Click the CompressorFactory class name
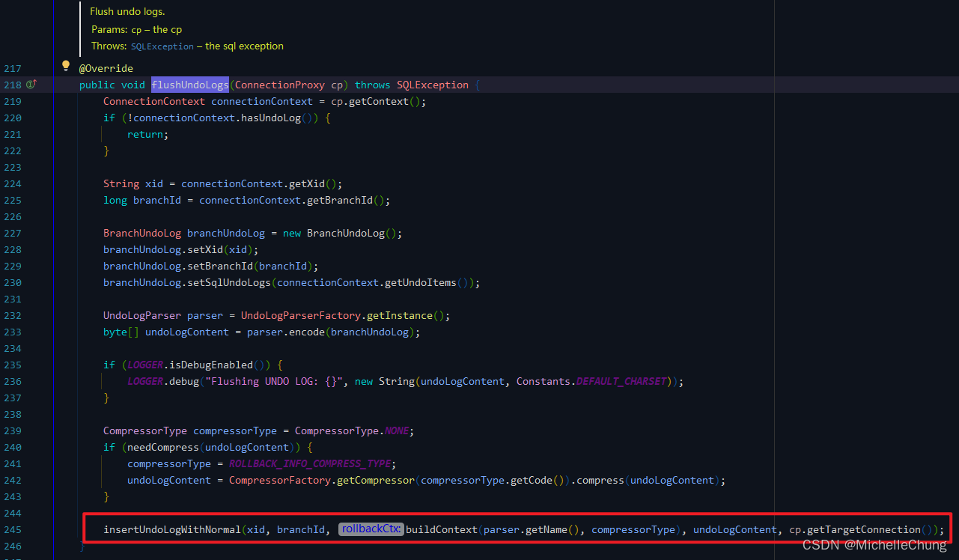Screen dimensions: 959x560 point(280,480)
